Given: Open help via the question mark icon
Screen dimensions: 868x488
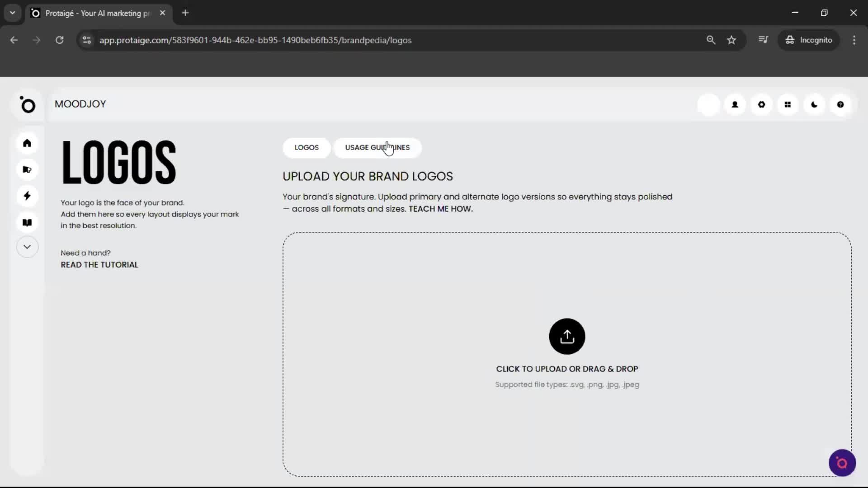Looking at the screenshot, I should coord(840,104).
